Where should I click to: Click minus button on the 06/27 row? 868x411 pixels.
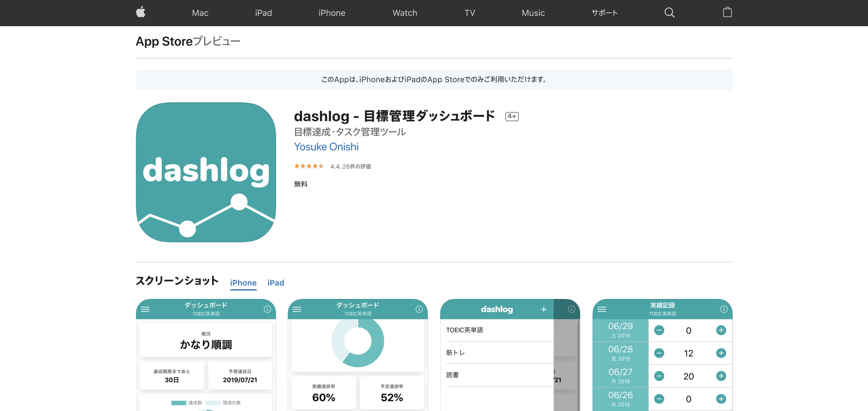click(x=659, y=376)
